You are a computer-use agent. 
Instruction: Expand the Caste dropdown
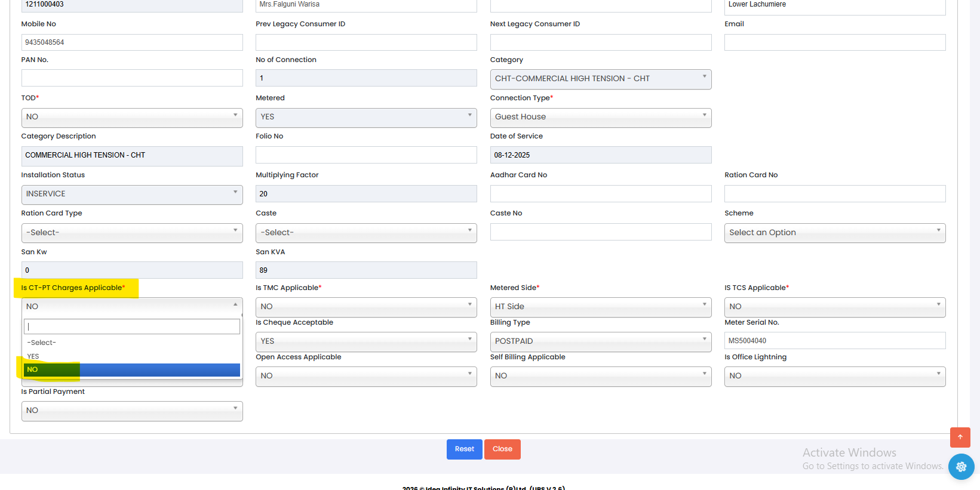[365, 233]
